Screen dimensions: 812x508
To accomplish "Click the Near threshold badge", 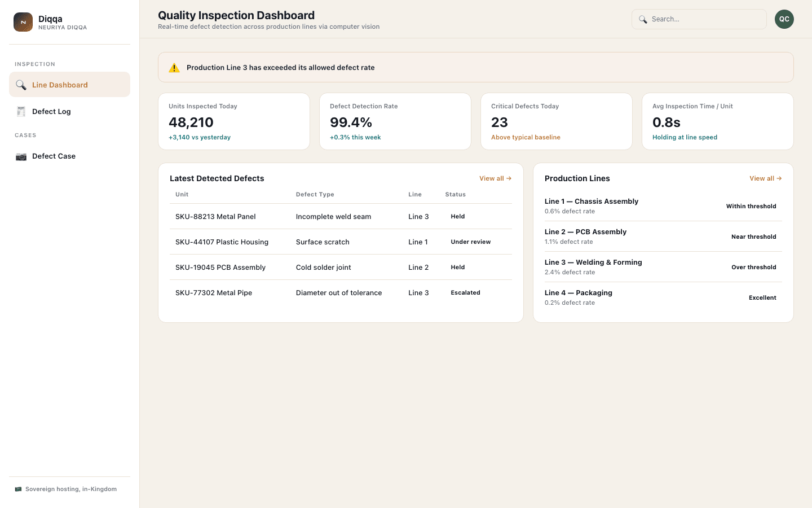I will click(754, 237).
